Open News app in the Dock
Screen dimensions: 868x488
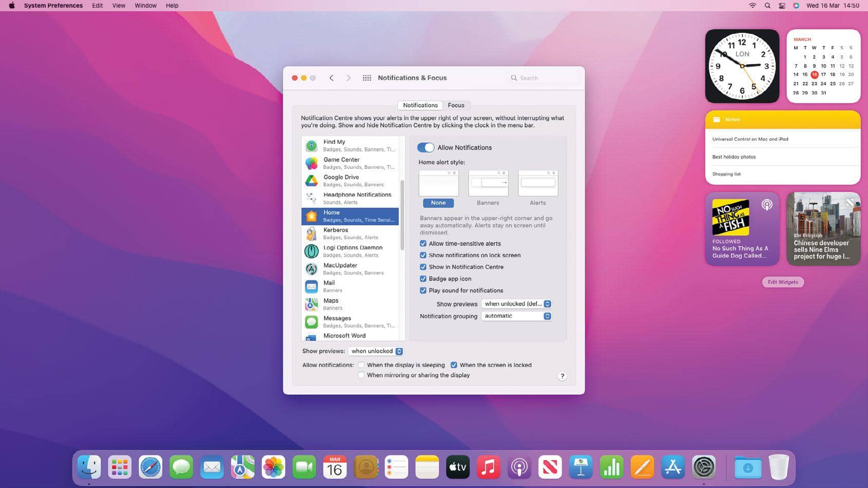click(x=550, y=467)
